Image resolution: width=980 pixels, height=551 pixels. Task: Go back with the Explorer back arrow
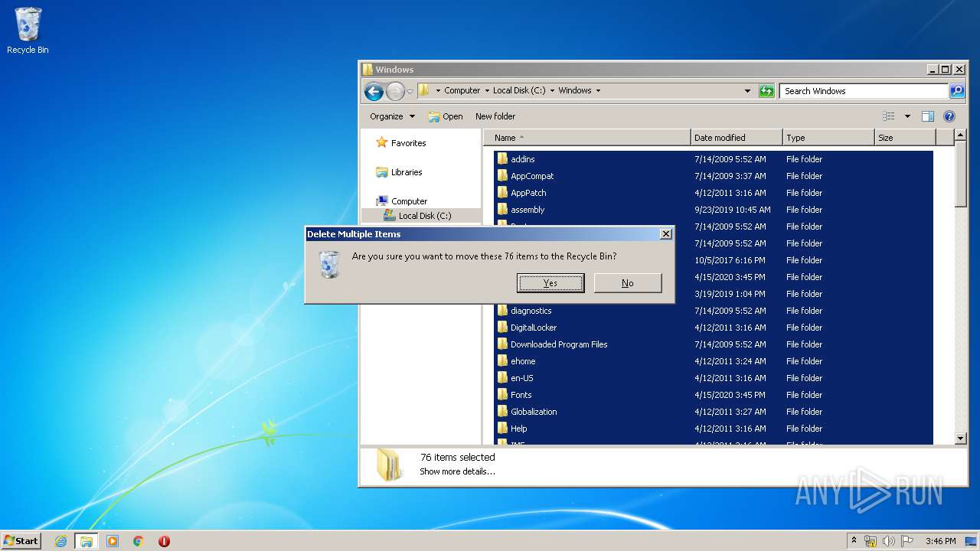pos(374,92)
